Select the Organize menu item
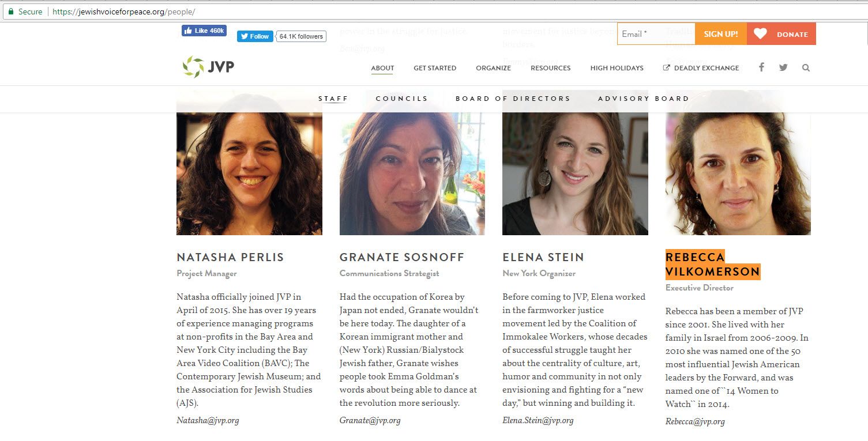Image resolution: width=868 pixels, height=441 pixels. pyautogui.click(x=493, y=68)
